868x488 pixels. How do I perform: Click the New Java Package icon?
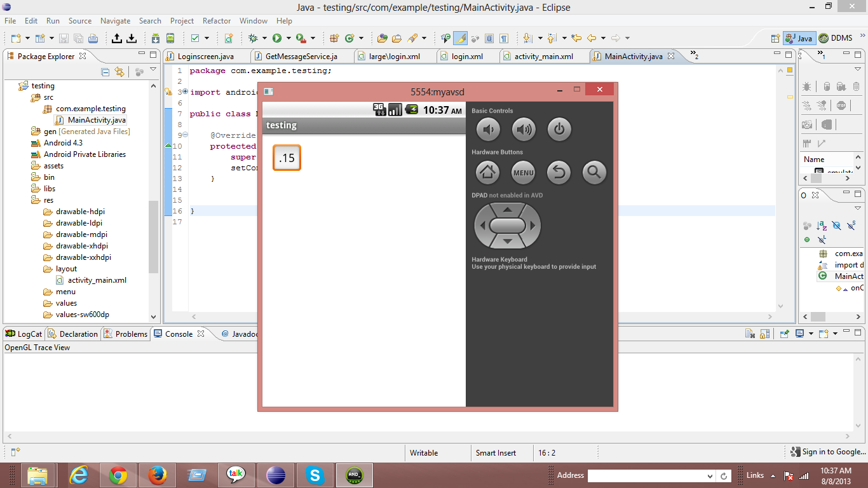pyautogui.click(x=334, y=38)
